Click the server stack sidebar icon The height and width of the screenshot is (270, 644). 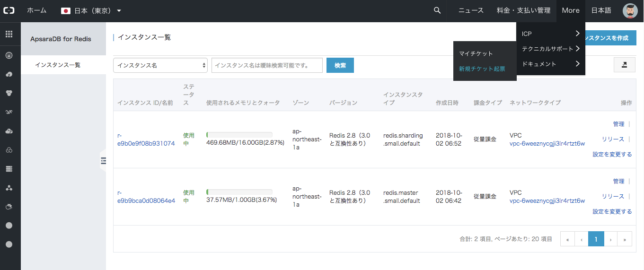point(9,169)
